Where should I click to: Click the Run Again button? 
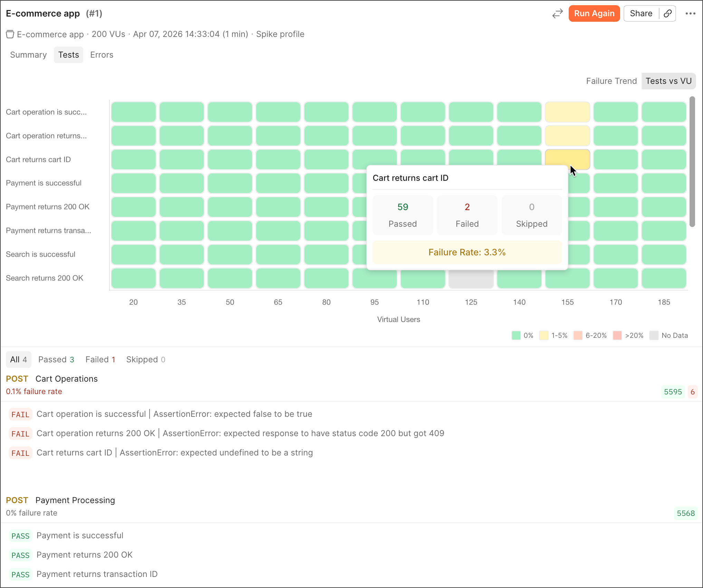[x=594, y=13]
